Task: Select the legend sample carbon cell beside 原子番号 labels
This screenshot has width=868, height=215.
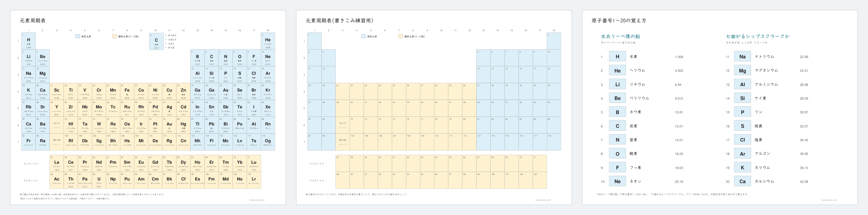Action: coord(156,41)
